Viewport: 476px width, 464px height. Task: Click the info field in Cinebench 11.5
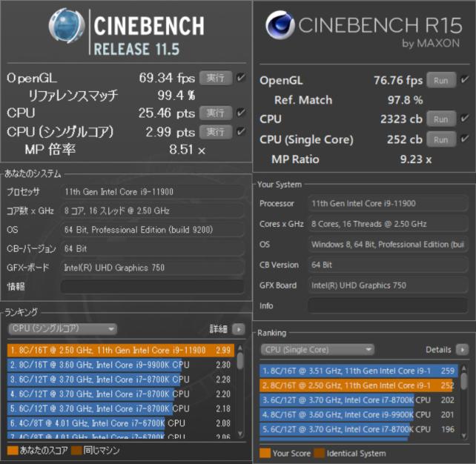pos(152,286)
